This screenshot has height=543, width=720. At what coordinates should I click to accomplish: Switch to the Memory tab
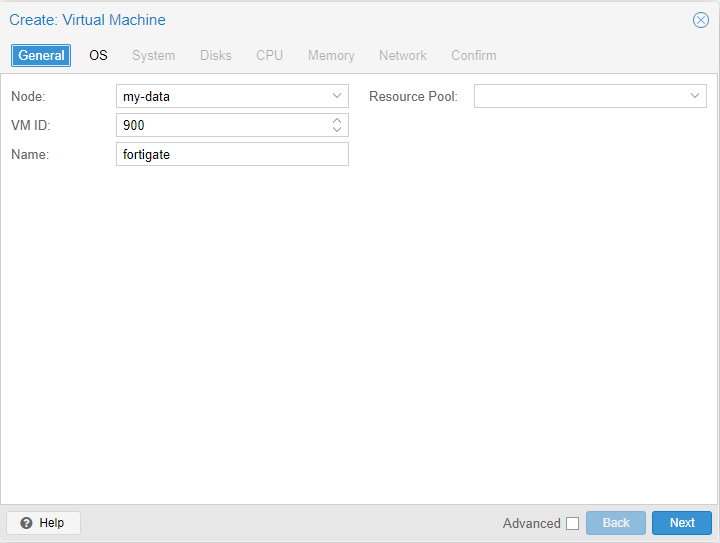point(331,56)
